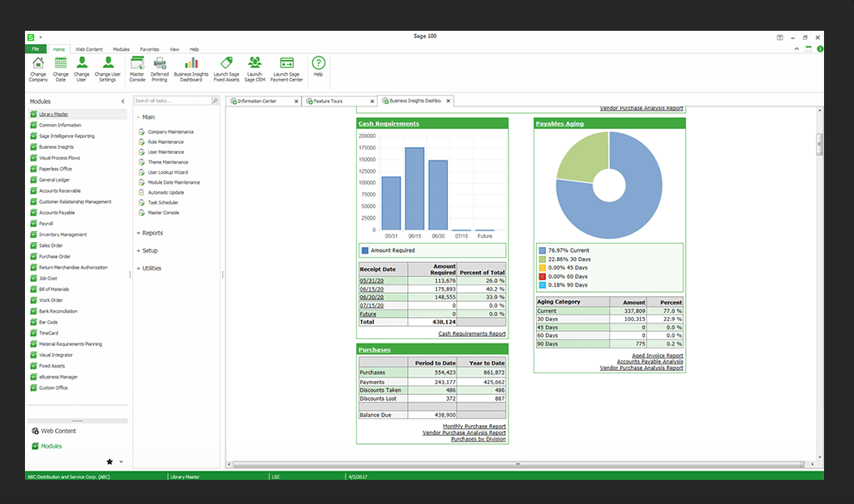Collapse the ribbon with the up chevron

[x=797, y=49]
